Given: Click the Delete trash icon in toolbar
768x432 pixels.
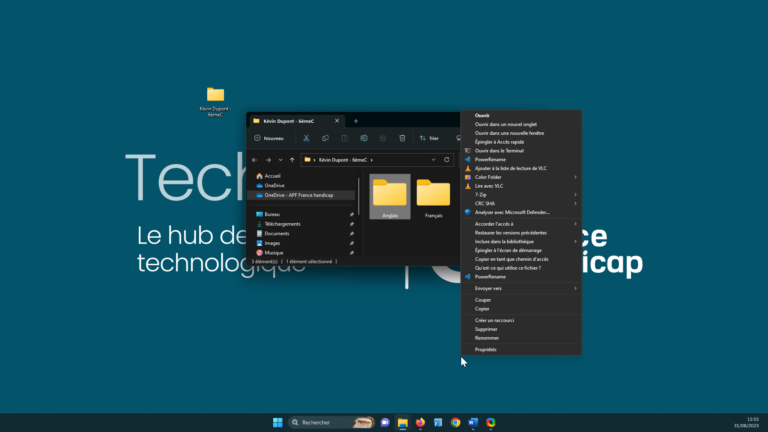Looking at the screenshot, I should pyautogui.click(x=402, y=138).
